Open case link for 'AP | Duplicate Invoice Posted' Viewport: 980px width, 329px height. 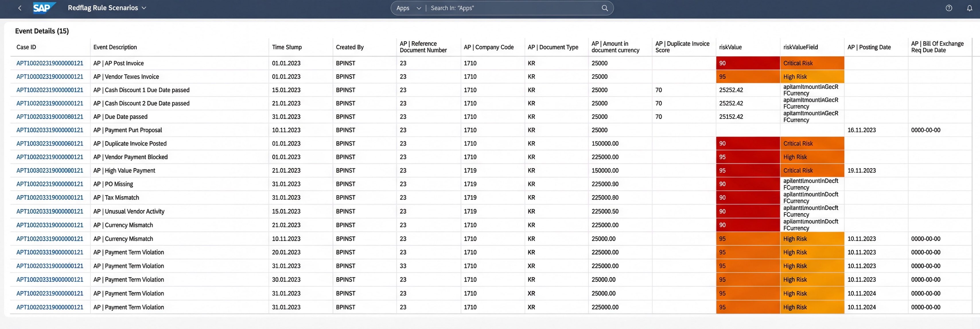click(50, 144)
